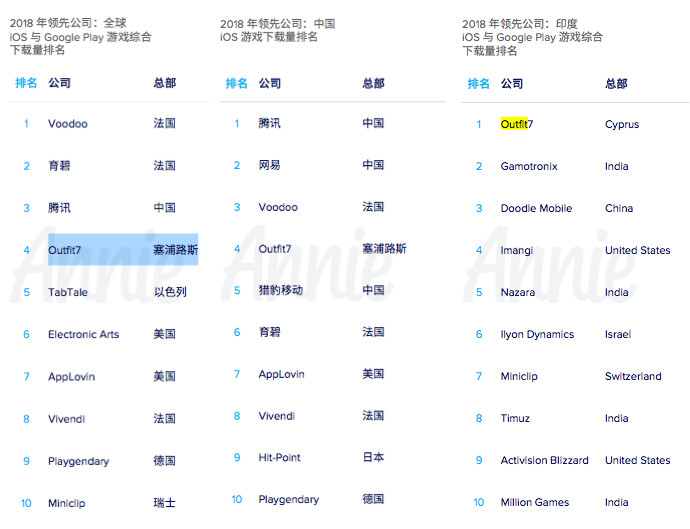Click the Gamotronix company name

pyautogui.click(x=529, y=166)
